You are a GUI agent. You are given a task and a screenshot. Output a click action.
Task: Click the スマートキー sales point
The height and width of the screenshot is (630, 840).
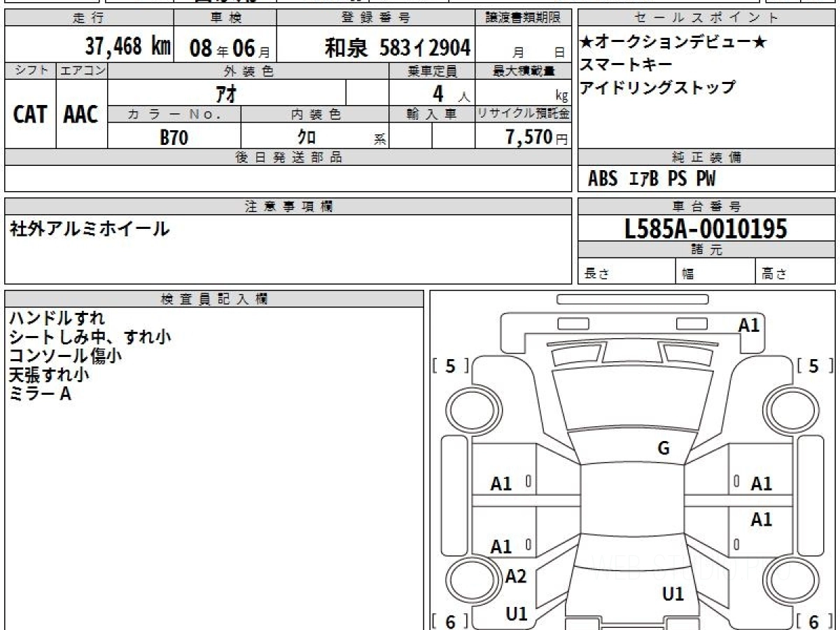(x=626, y=64)
